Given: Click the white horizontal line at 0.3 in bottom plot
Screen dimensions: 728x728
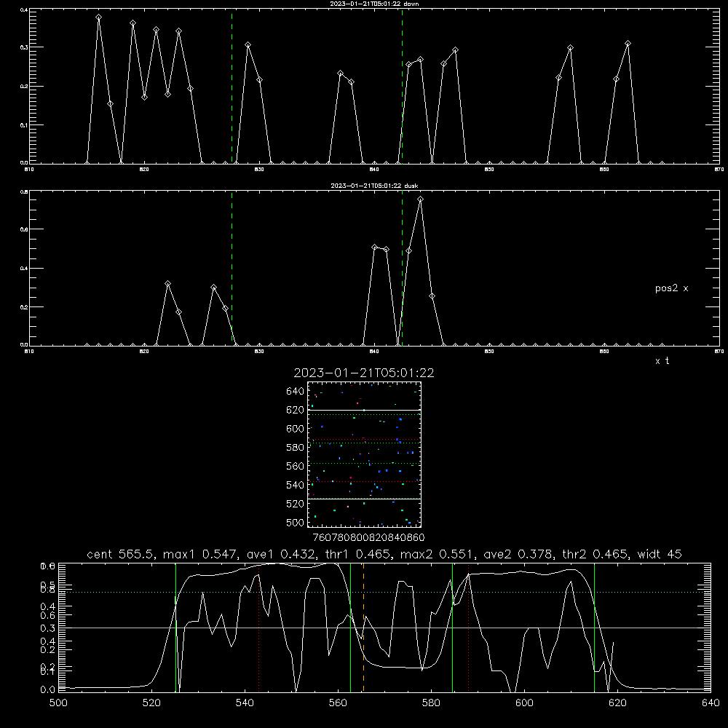Looking at the screenshot, I should [x=384, y=628].
